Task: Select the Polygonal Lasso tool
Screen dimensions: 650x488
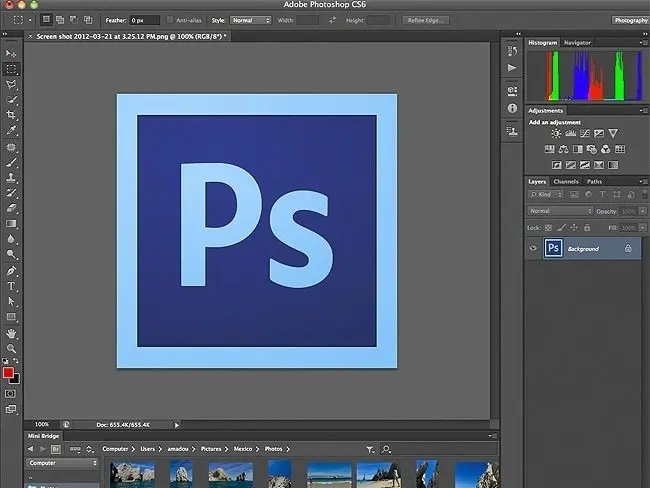Action: click(11, 85)
